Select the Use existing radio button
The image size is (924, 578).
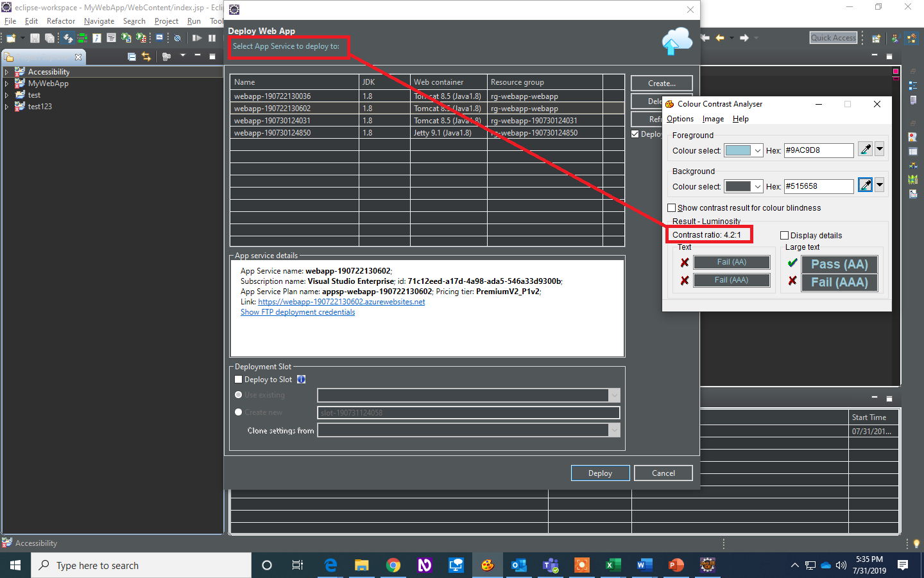click(x=238, y=394)
